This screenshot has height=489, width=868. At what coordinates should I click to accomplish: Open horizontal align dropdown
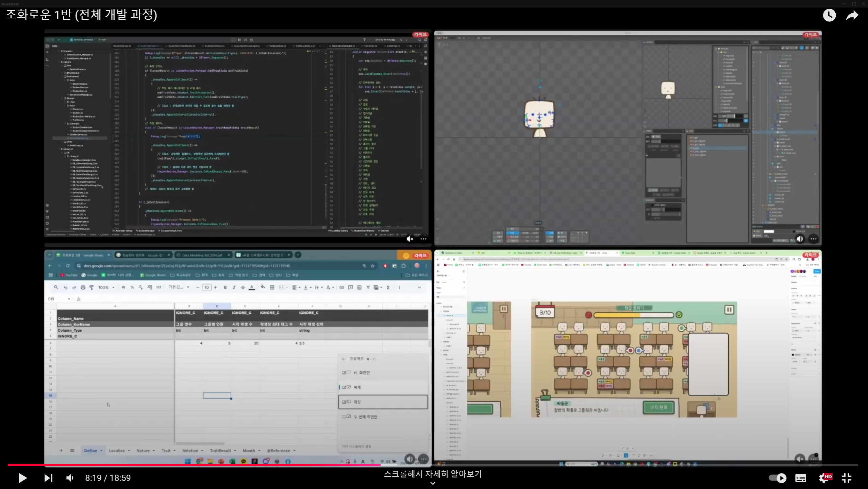[296, 287]
